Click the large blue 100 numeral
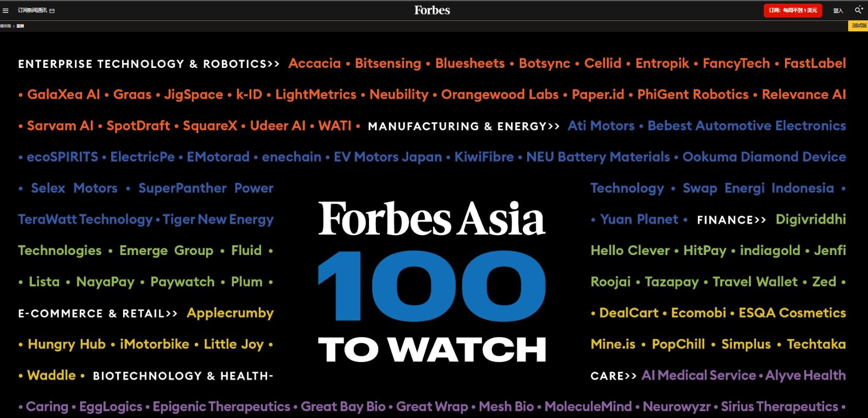The image size is (868, 418). tap(432, 286)
